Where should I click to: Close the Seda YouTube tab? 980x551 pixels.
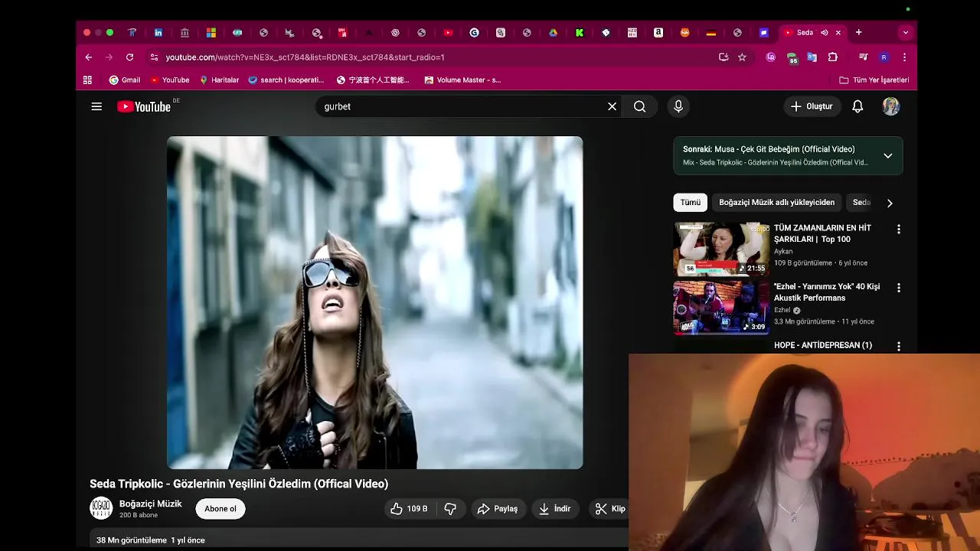click(x=838, y=32)
